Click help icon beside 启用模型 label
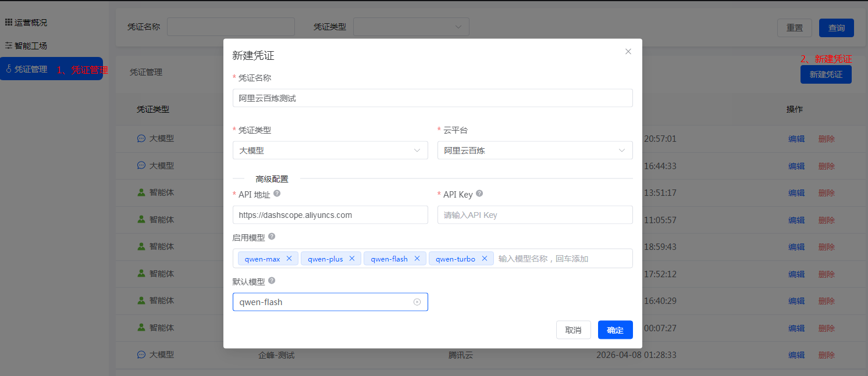Screen dimensions: 868x376 click(272, 237)
